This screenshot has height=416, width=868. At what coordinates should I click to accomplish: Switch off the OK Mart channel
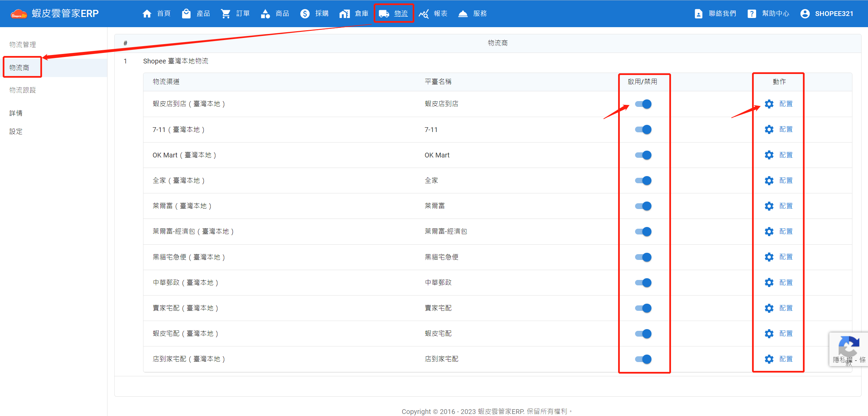pos(643,155)
